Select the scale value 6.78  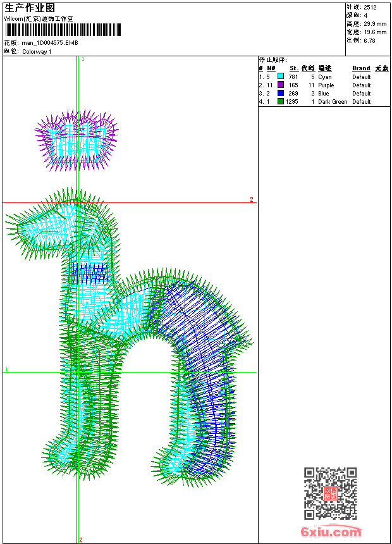point(369,40)
